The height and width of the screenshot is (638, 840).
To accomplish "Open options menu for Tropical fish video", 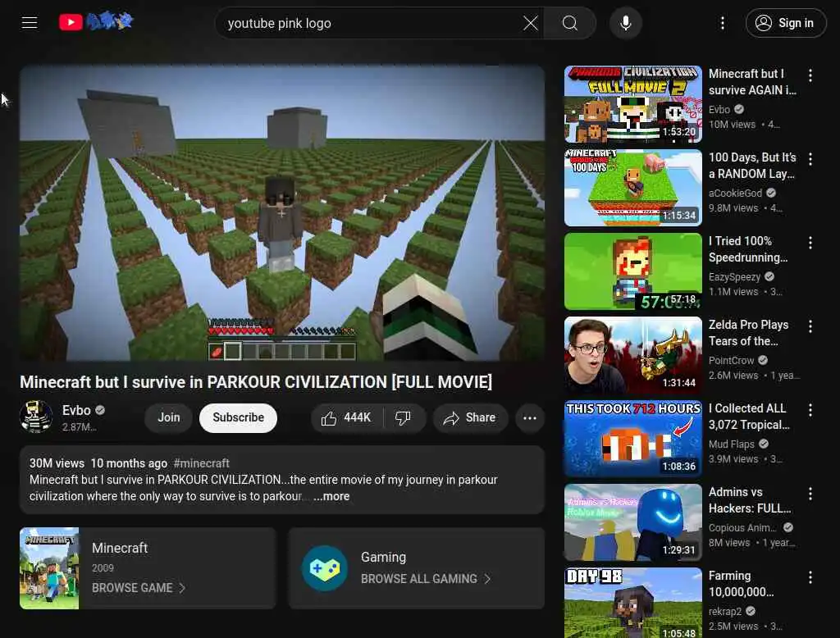I will pos(810,410).
